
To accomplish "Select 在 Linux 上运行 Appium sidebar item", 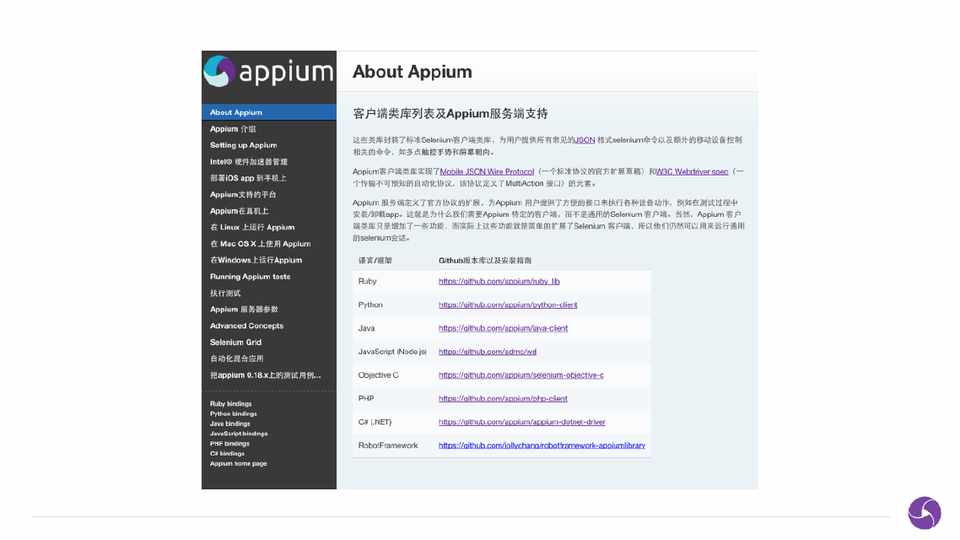I will click(252, 227).
